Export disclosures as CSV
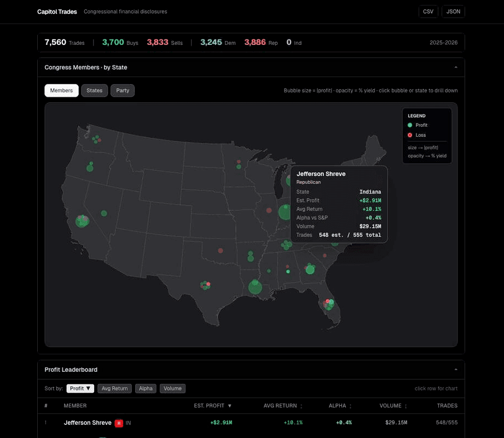Viewport: 504px width, 438px height. pos(428,11)
